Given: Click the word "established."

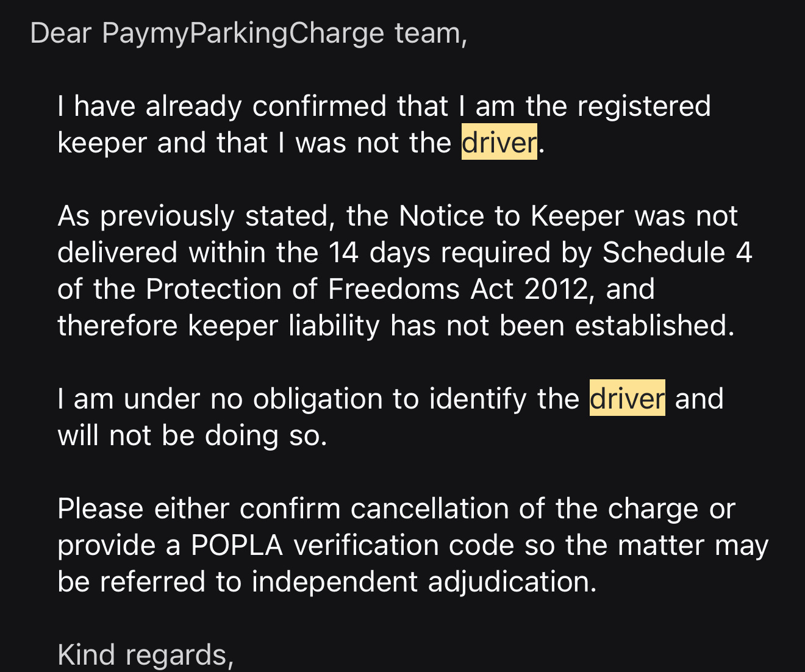Looking at the screenshot, I should (654, 326).
